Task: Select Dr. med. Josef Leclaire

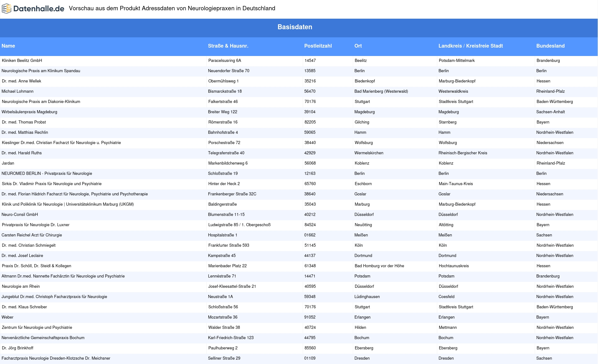Action: point(22,256)
